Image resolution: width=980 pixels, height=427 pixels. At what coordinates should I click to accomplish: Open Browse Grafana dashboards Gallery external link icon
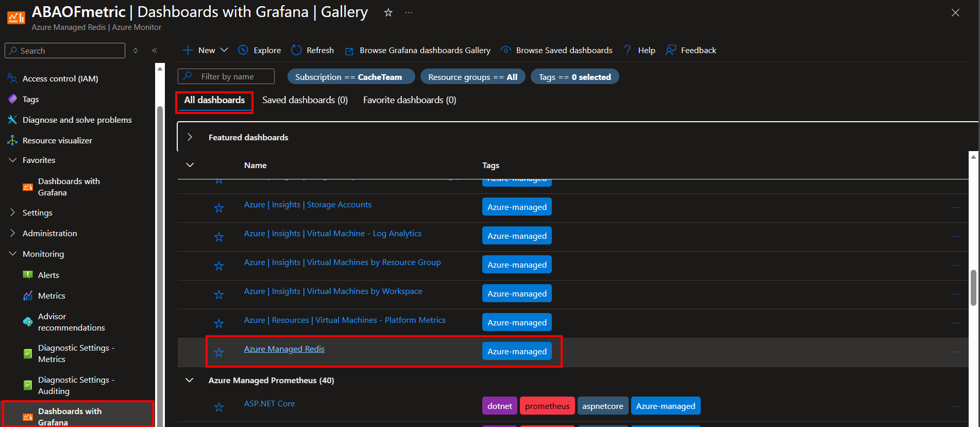(349, 51)
